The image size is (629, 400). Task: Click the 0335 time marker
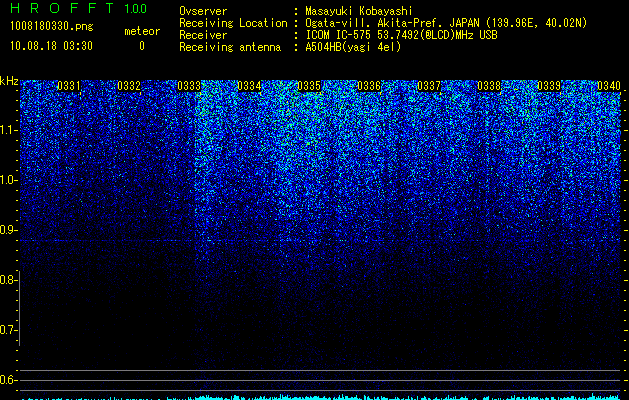[309, 86]
